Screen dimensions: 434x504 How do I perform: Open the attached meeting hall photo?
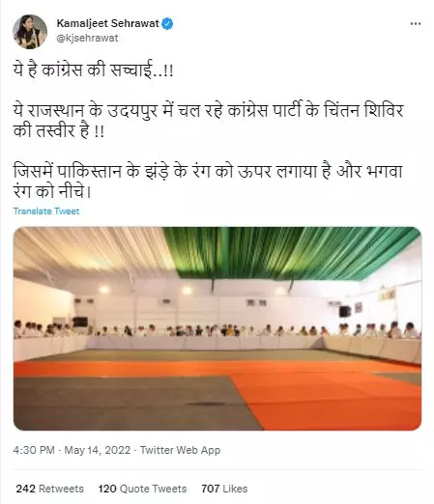point(217,328)
